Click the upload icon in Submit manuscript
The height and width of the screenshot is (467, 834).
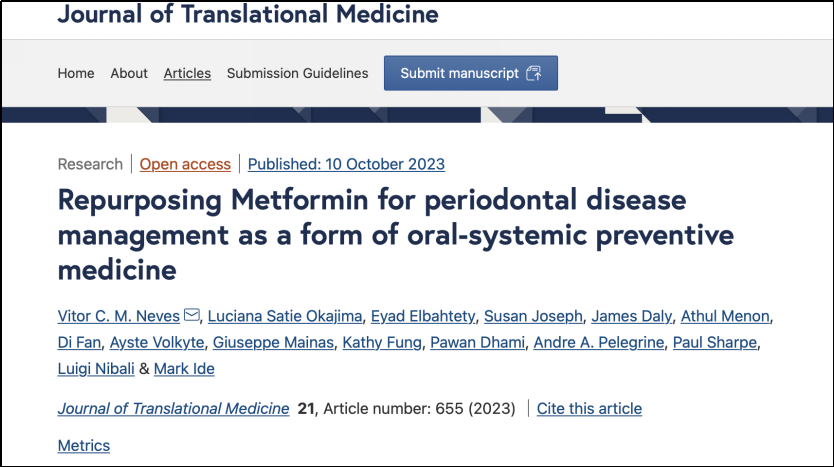[x=533, y=73]
